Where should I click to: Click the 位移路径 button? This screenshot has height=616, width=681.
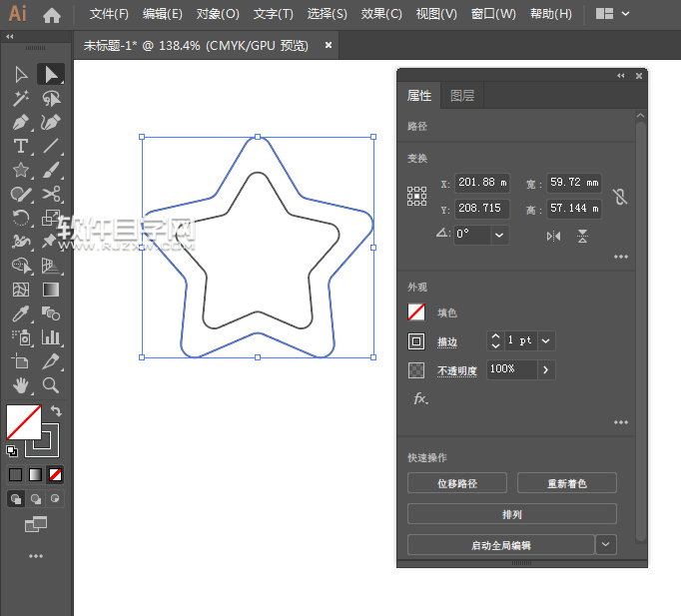tap(457, 483)
